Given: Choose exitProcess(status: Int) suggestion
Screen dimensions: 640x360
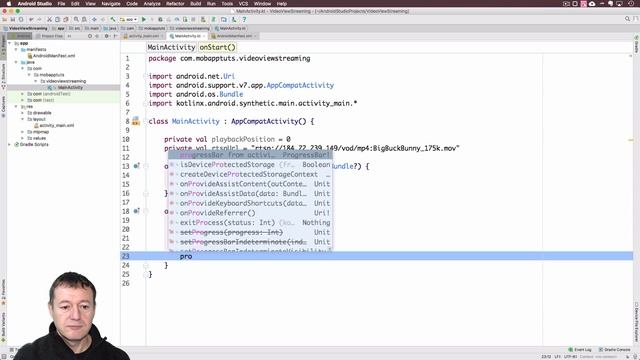Looking at the screenshot, I should click(x=250, y=222).
